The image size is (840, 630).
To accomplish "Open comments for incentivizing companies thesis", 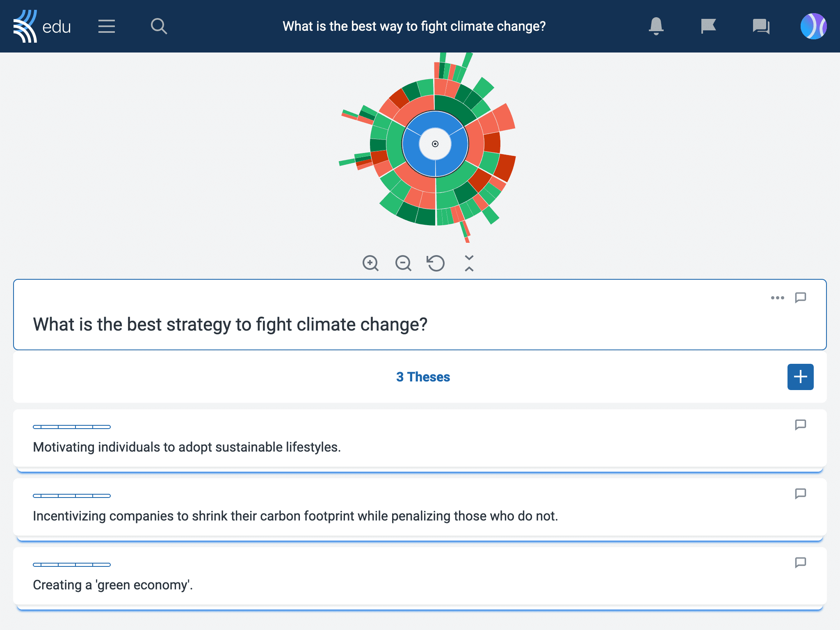I will coord(800,493).
